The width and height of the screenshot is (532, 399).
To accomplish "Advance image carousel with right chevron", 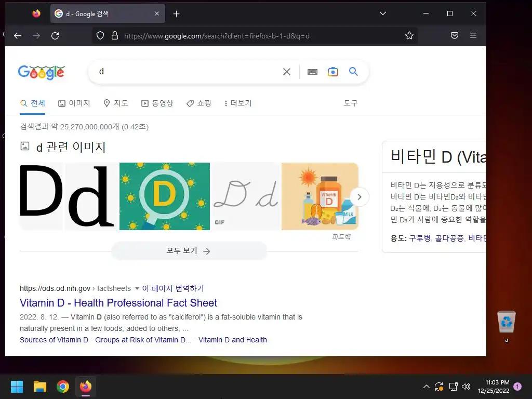I will tap(360, 197).
